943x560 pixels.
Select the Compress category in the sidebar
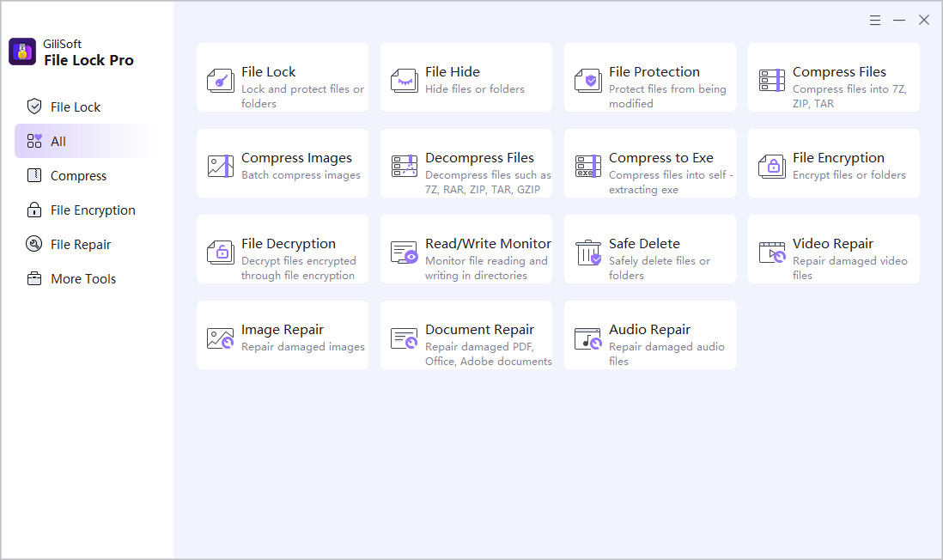pos(78,175)
